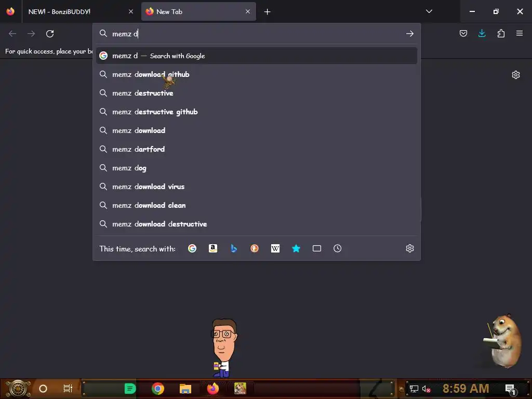Close the NEW! - BonziBUDDY! tab
The height and width of the screenshot is (399, 532).
(131, 11)
